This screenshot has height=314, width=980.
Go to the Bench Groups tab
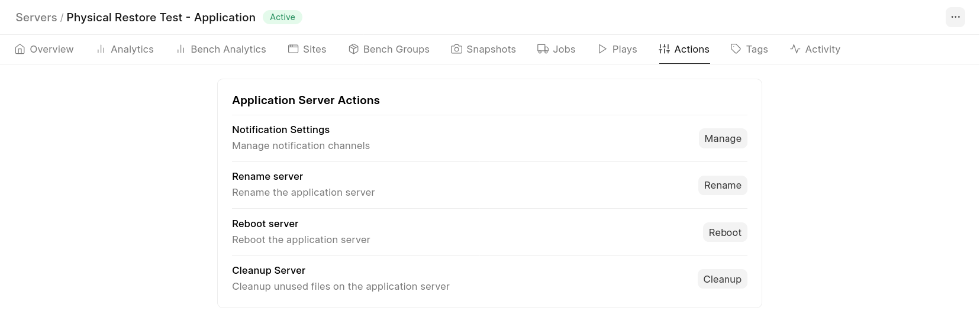pyautogui.click(x=396, y=49)
